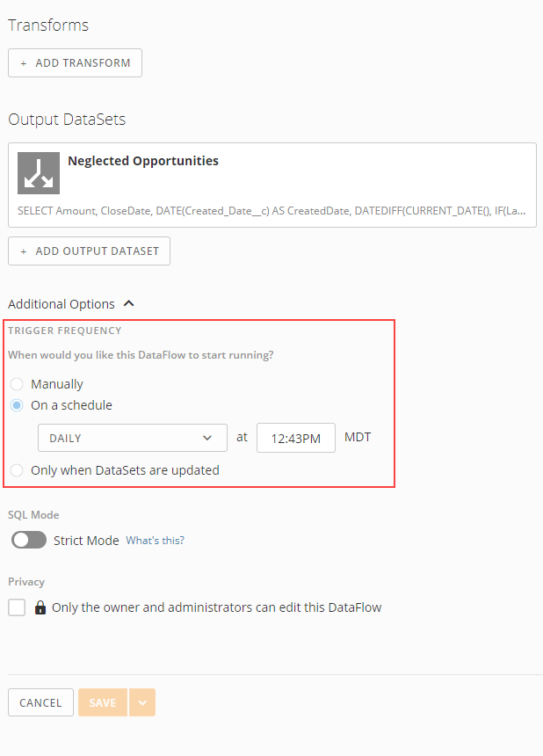Click the padlock icon beside privacy text

(x=40, y=607)
